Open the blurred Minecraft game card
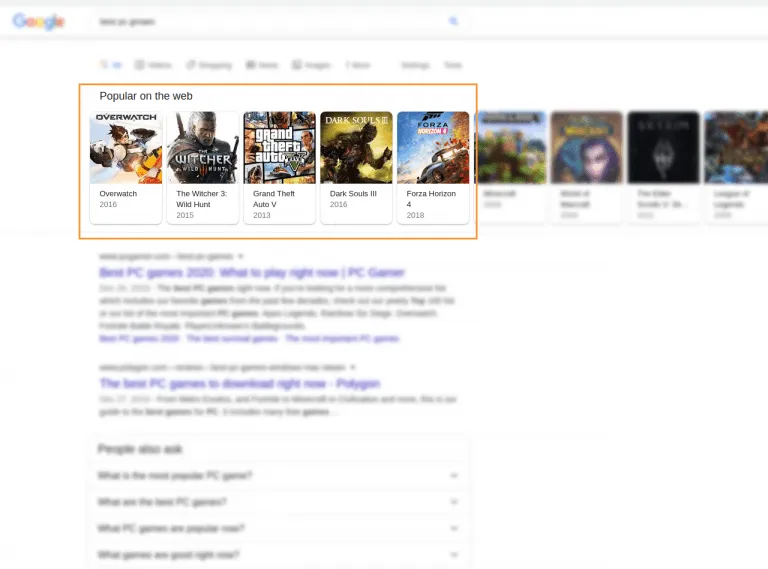The height and width of the screenshot is (569, 768). coord(510,167)
